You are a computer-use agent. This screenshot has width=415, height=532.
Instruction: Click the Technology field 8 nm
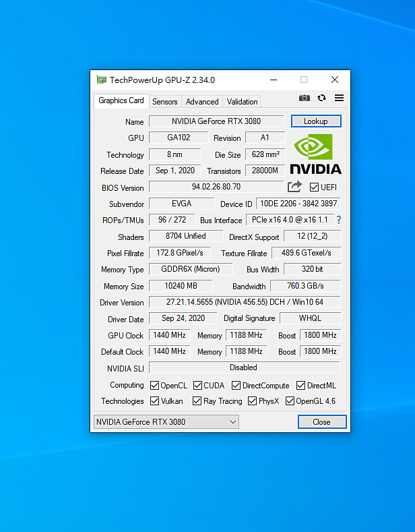tap(175, 154)
